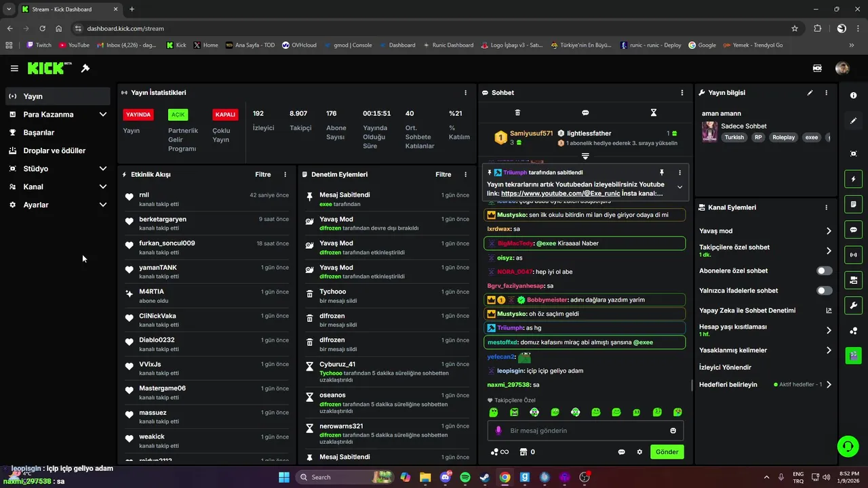
Task: Open the emoji picker in the message box
Action: click(x=673, y=430)
